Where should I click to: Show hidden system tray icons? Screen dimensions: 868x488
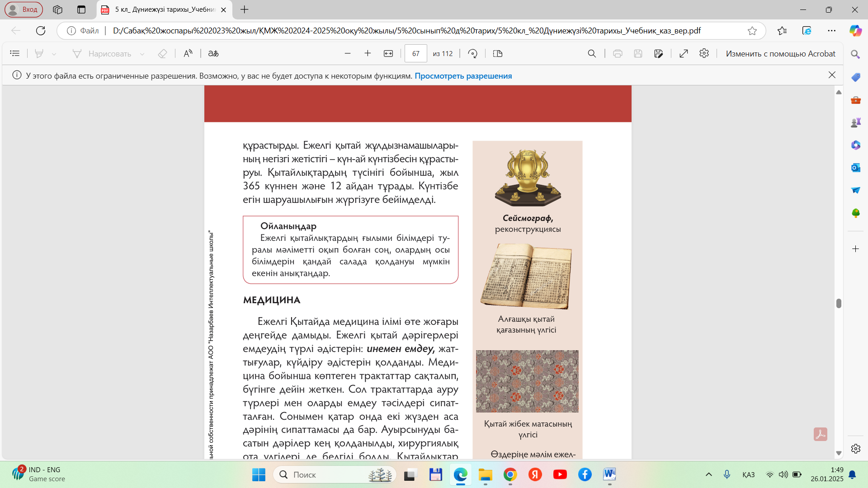pos(709,474)
